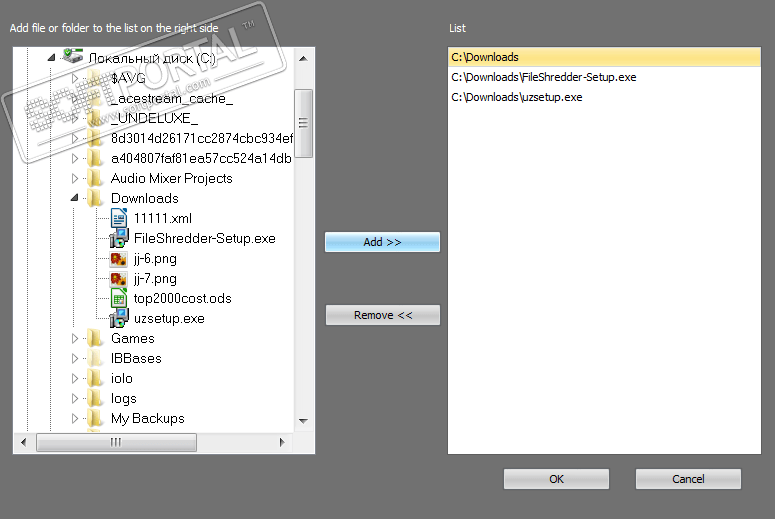Click the uzsetup.exe installer icon
Viewport: 775px width, 519px height.
(x=119, y=318)
